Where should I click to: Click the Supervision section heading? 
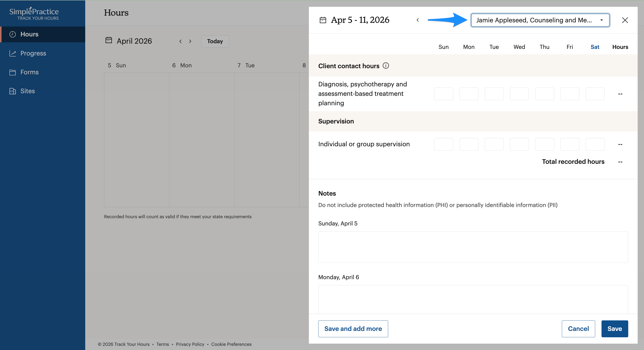(x=336, y=121)
